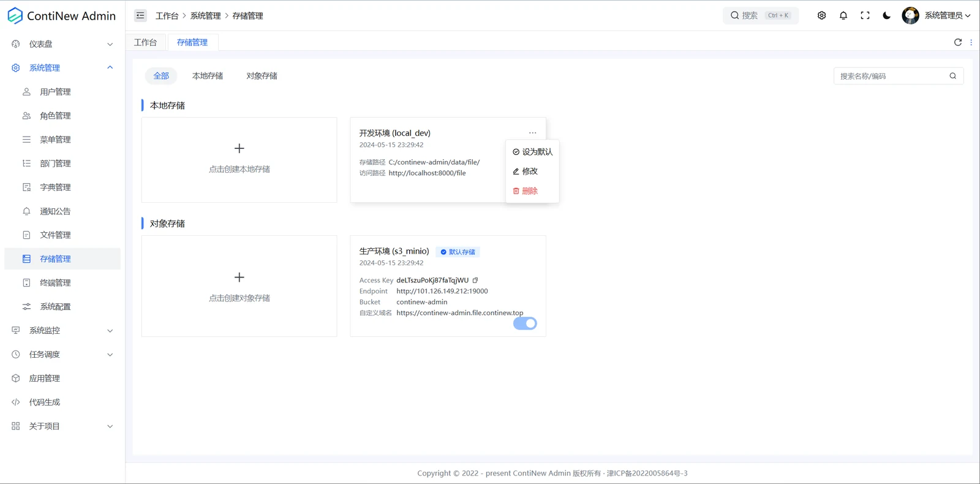Click the plus icon to create object storage
Viewport: 980px width, 484px height.
point(239,278)
